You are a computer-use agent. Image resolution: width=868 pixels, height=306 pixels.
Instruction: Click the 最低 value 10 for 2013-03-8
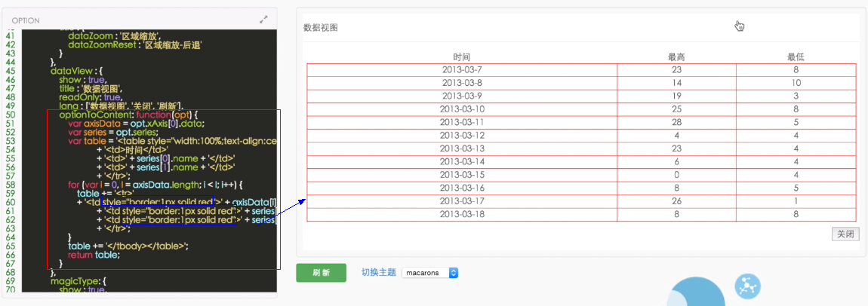[x=796, y=83]
